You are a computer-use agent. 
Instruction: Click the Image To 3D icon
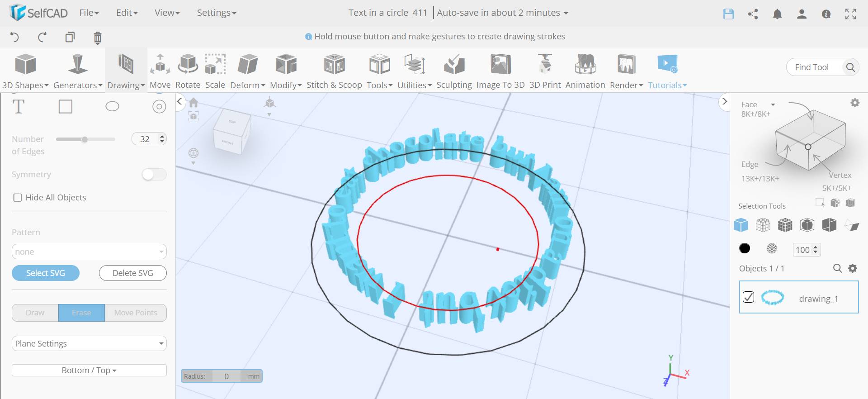tap(500, 65)
